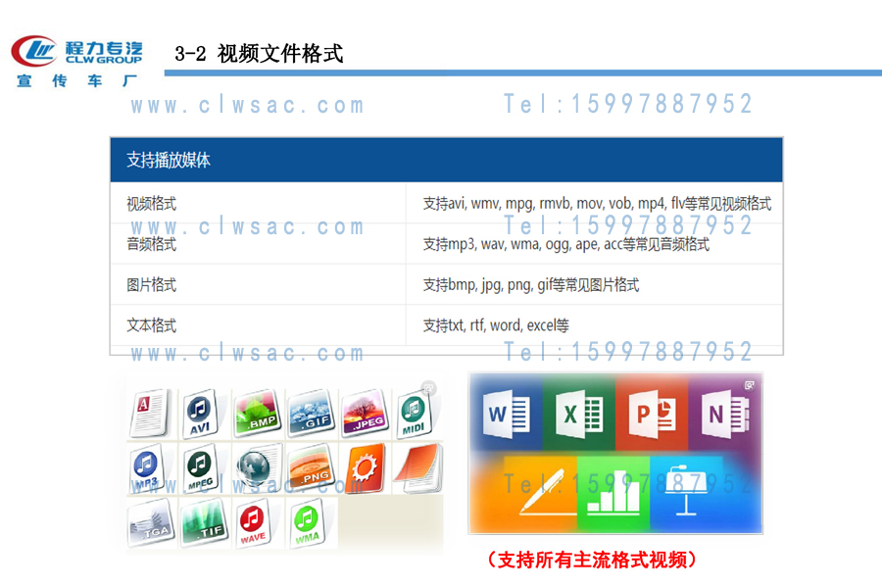Click the 音频格式 row label
Screen dimensions: 882x588
[151, 244]
